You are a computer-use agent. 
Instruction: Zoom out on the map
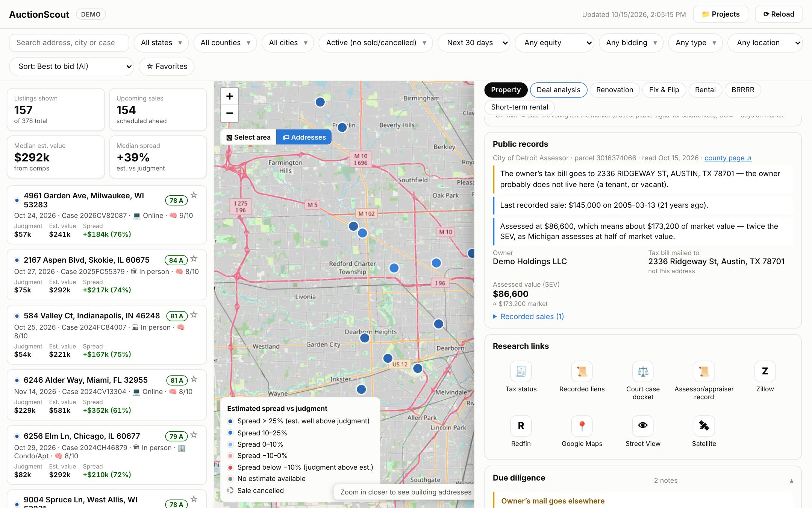pyautogui.click(x=229, y=113)
